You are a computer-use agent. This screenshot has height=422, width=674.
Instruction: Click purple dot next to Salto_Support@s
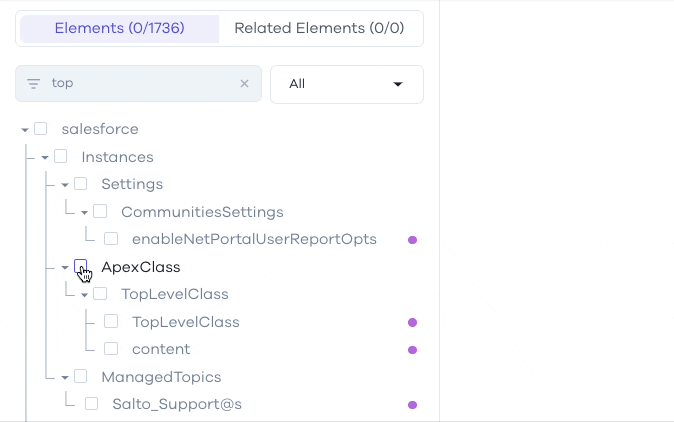[x=412, y=405]
